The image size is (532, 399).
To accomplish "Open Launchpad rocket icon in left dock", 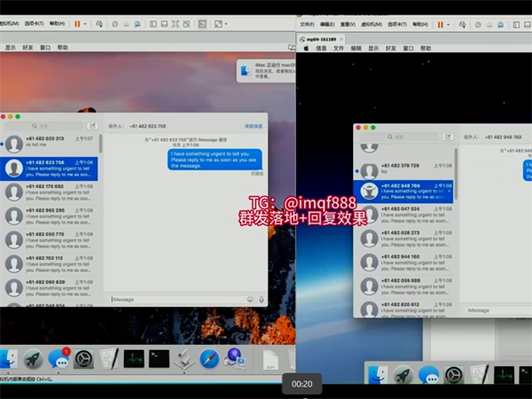I will (x=33, y=359).
